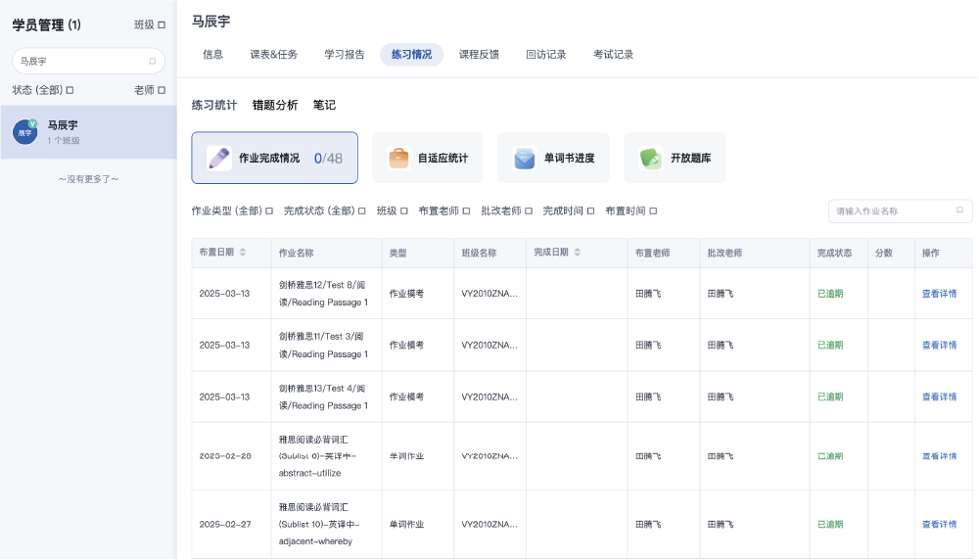
Task: Click the pencil icon for 作业完成情况
Action: tap(219, 158)
